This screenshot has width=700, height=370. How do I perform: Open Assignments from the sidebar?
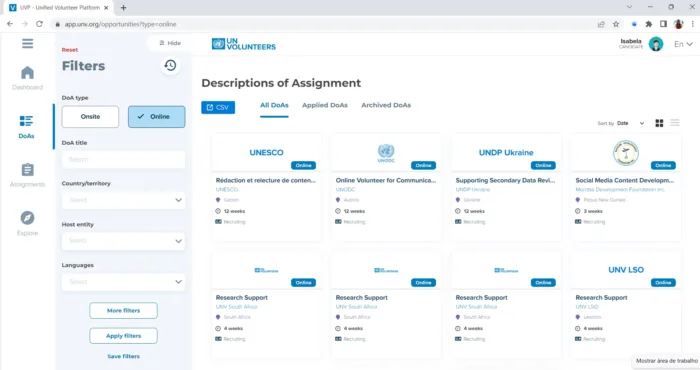tap(27, 175)
